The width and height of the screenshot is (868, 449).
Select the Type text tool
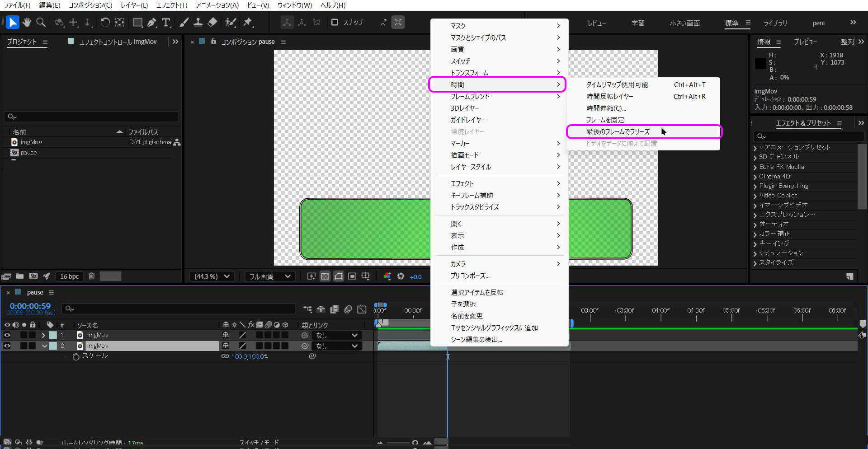tap(166, 22)
